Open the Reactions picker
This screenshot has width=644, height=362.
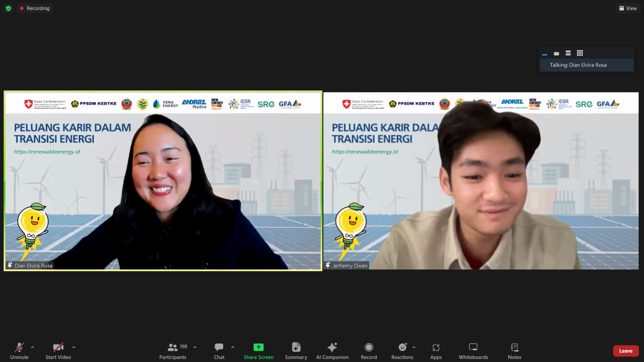click(x=402, y=351)
